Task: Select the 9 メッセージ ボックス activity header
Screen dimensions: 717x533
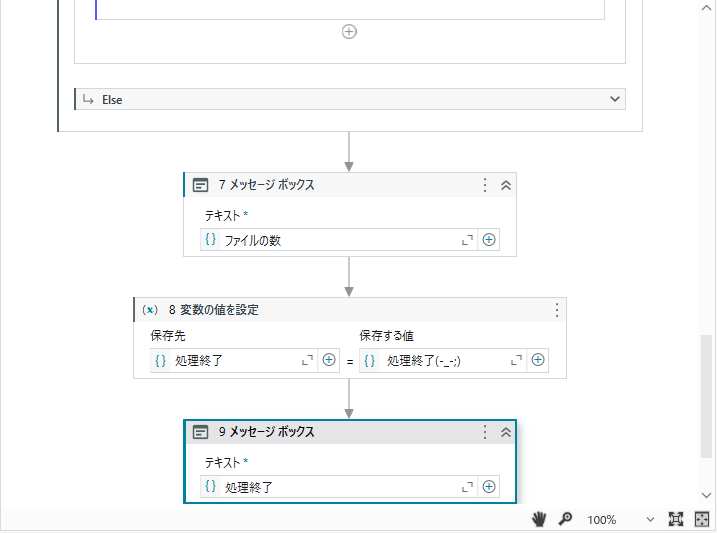Action: pos(334,432)
